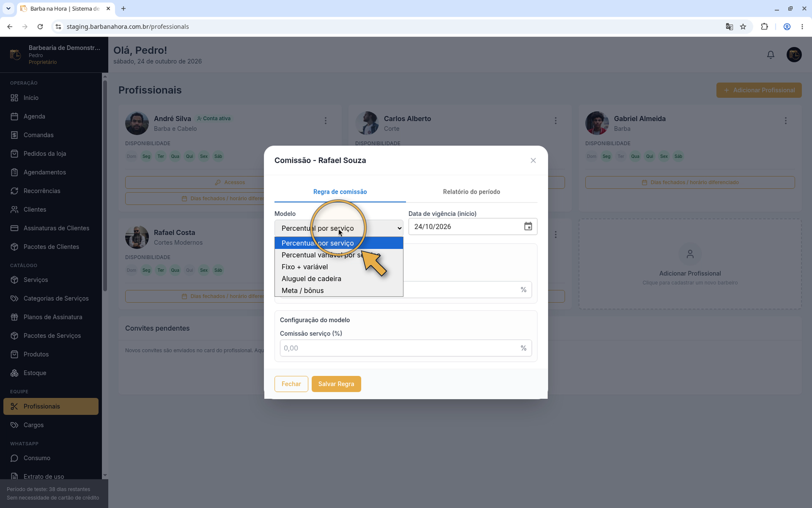The height and width of the screenshot is (508, 812).
Task: Choose Aluguel de cadeira option
Action: click(x=339, y=278)
